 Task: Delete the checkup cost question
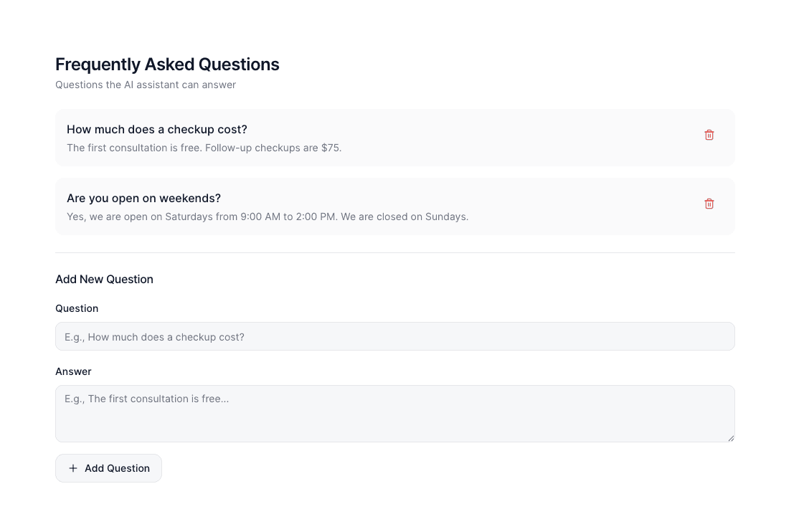[709, 135]
